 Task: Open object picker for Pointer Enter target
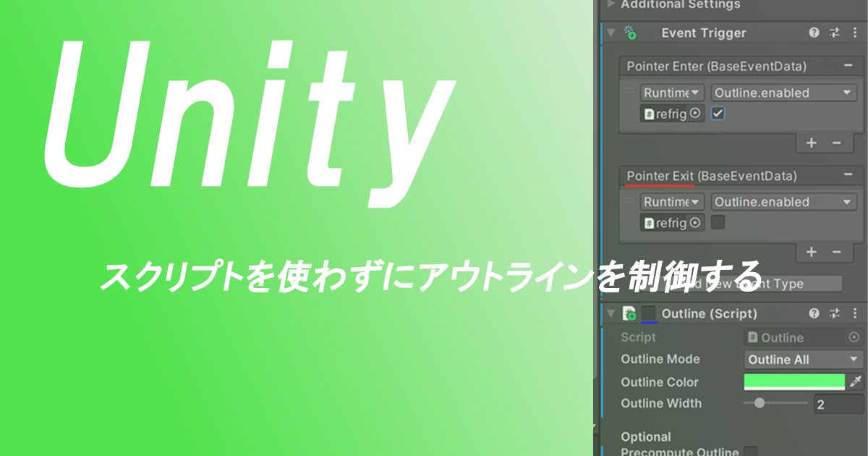(696, 114)
